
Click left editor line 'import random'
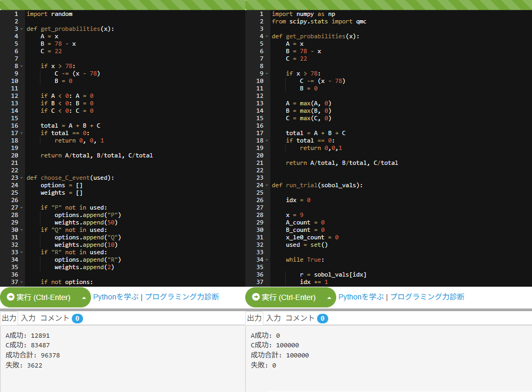(x=49, y=14)
